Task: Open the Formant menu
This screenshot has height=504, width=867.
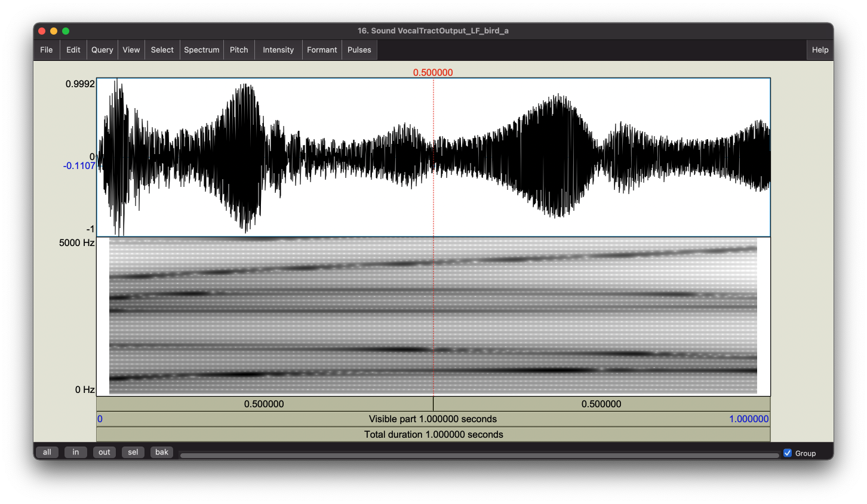Action: 322,50
